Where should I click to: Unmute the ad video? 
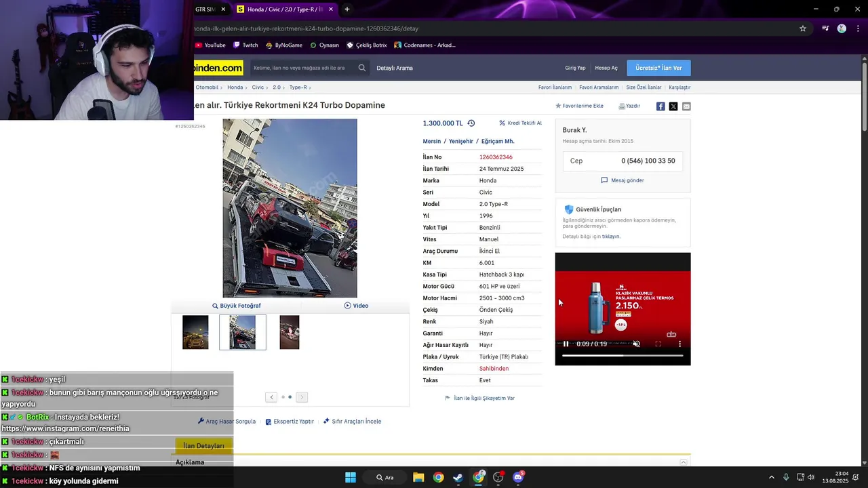click(x=636, y=344)
